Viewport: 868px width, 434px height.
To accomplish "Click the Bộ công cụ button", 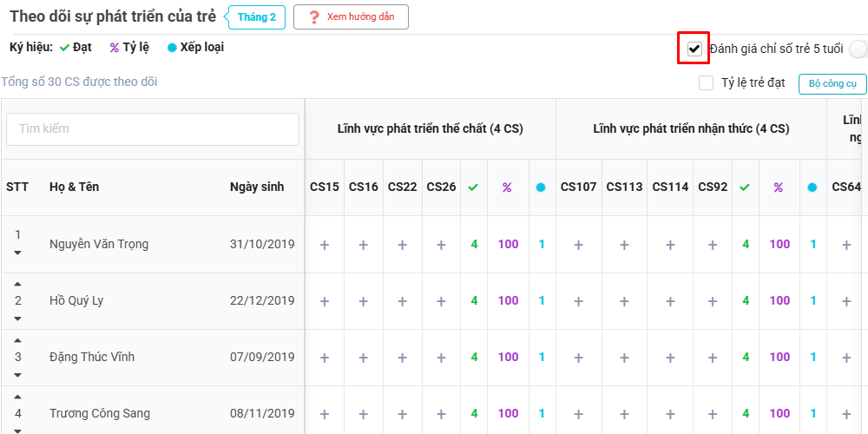I will [x=832, y=84].
